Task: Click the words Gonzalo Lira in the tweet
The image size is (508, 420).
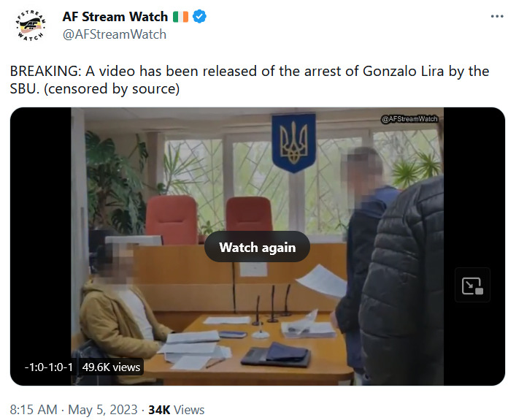Action: (403, 72)
